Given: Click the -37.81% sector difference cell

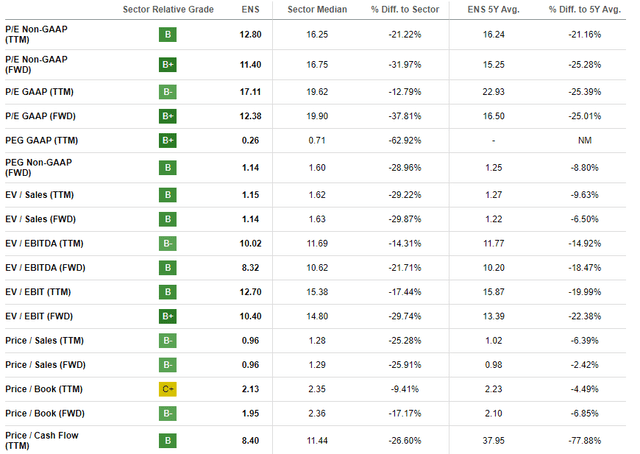Looking at the screenshot, I should coord(405,116).
